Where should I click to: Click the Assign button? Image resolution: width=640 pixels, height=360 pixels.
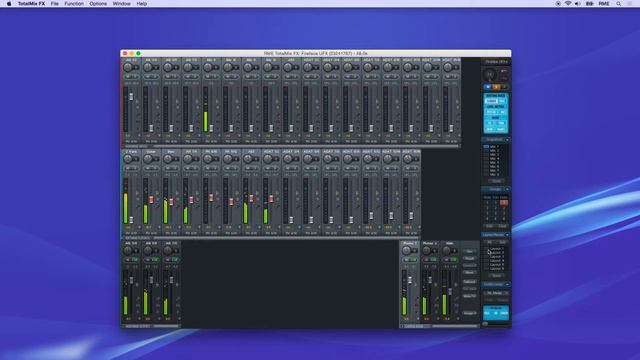pyautogui.click(x=470, y=313)
